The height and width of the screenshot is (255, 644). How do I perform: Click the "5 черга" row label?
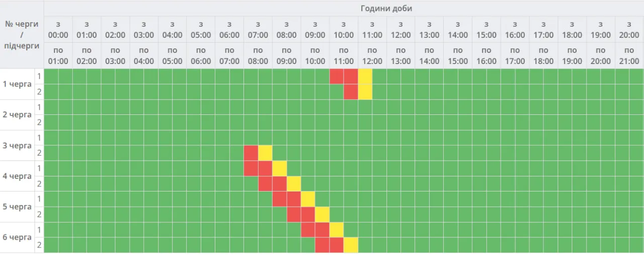pos(17,207)
